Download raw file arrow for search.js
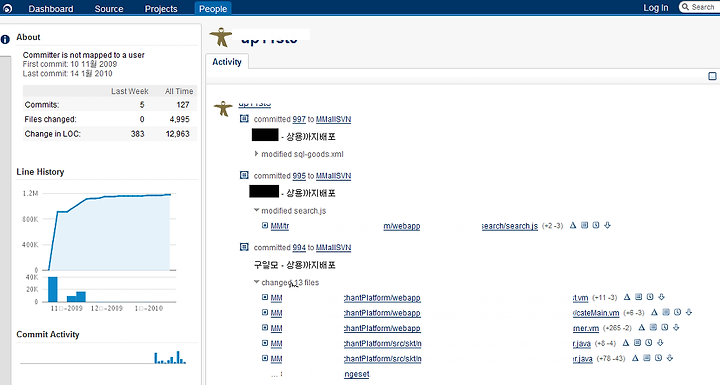Screen dimensions: 720x385 (608, 225)
